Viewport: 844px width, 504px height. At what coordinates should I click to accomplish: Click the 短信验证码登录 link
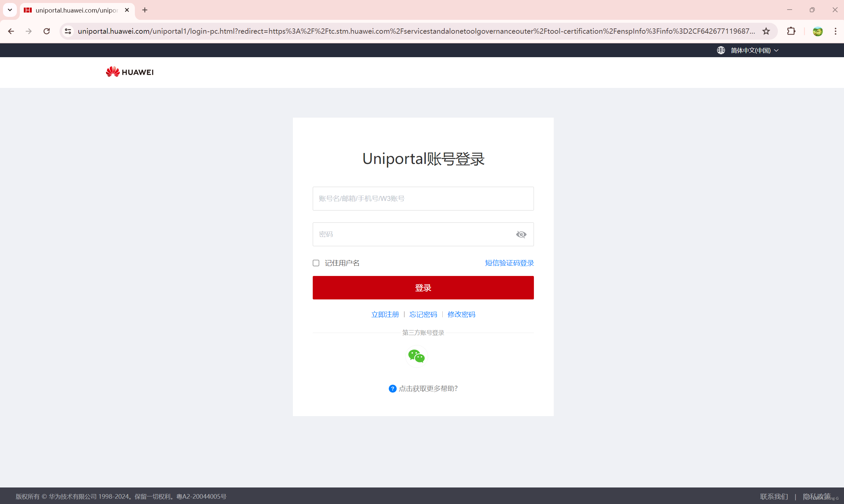click(x=509, y=263)
